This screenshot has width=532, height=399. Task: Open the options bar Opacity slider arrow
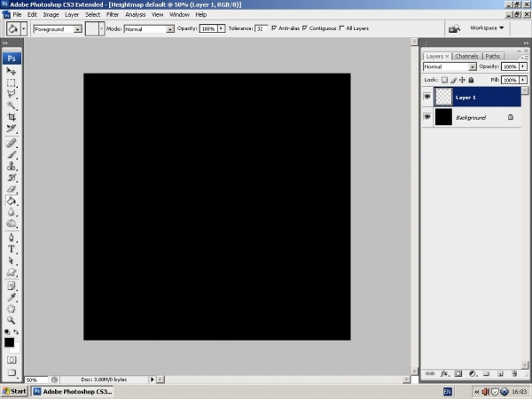click(221, 28)
